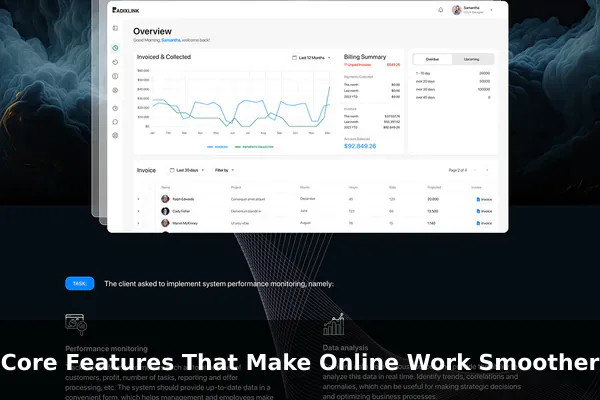Click the blue TASK badge
600x400 pixels.
click(x=80, y=283)
